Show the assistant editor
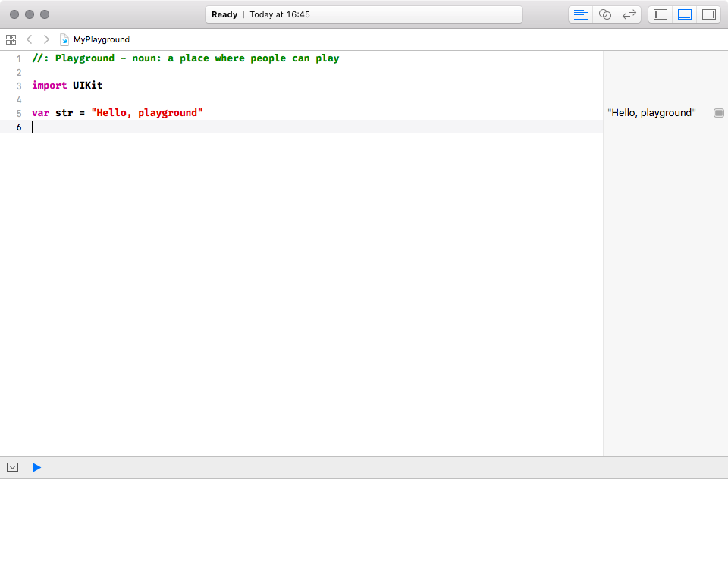728x565 pixels. pyautogui.click(x=604, y=14)
